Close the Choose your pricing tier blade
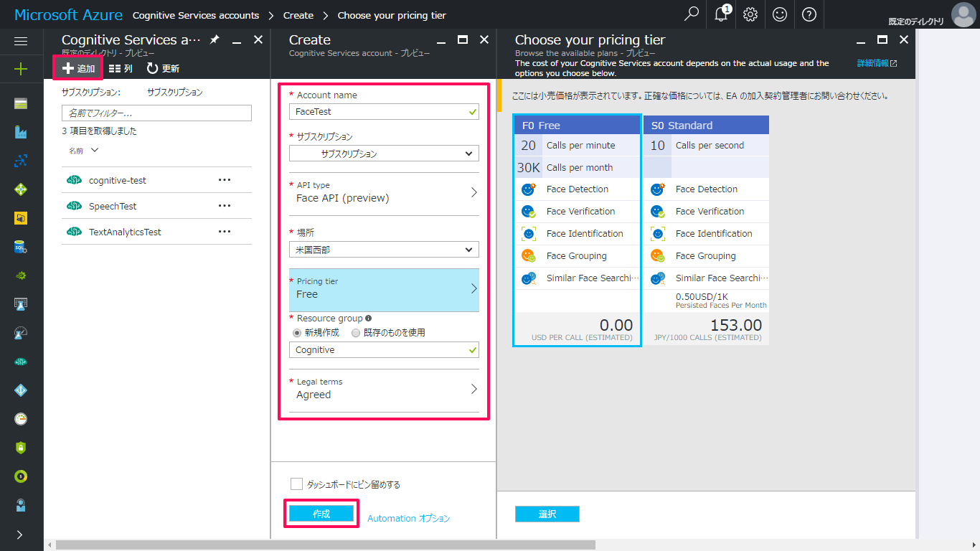 click(x=903, y=40)
